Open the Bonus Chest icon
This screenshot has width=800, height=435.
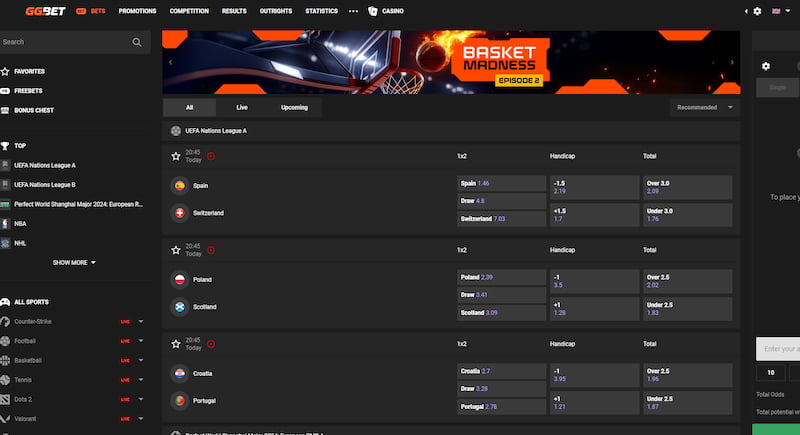5,110
